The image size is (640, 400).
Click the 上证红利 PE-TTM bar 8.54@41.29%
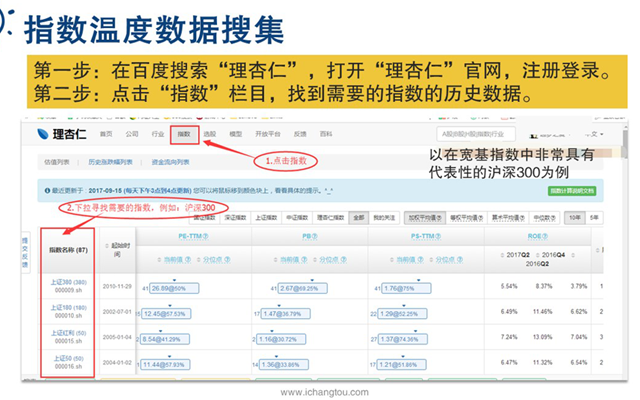(165, 339)
